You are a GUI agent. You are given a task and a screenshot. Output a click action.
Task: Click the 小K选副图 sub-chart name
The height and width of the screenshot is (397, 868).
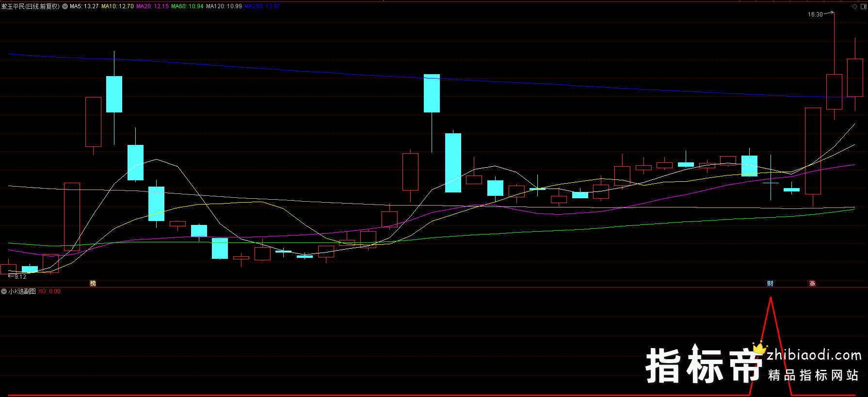click(22, 291)
